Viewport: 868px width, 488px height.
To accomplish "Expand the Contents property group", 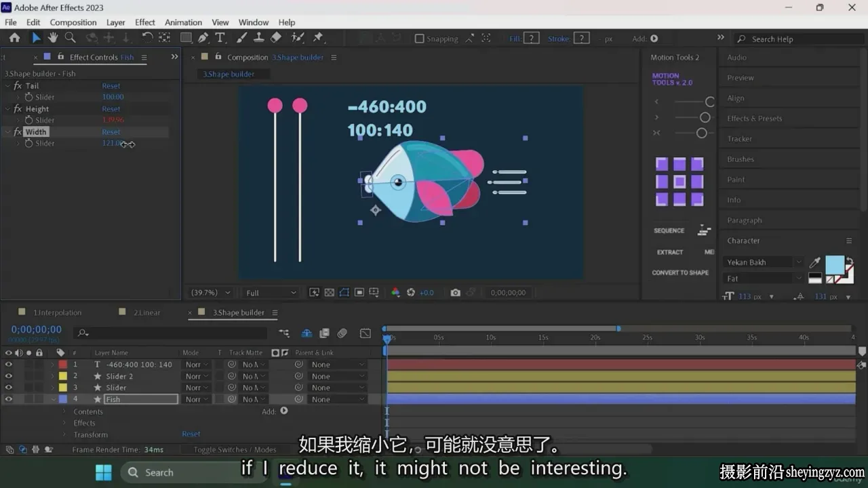I will click(64, 411).
